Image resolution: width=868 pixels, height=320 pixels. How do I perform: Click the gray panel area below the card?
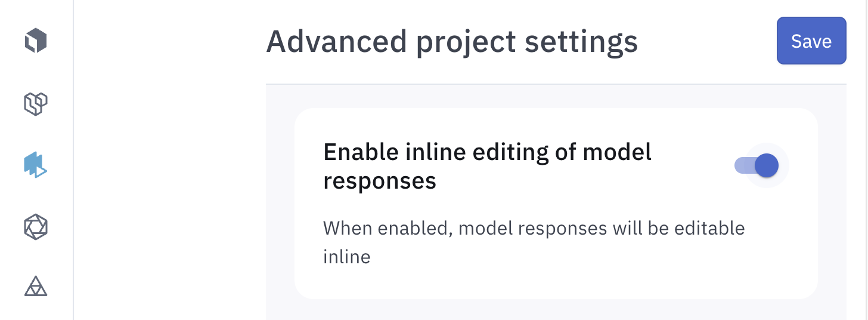[556, 310]
